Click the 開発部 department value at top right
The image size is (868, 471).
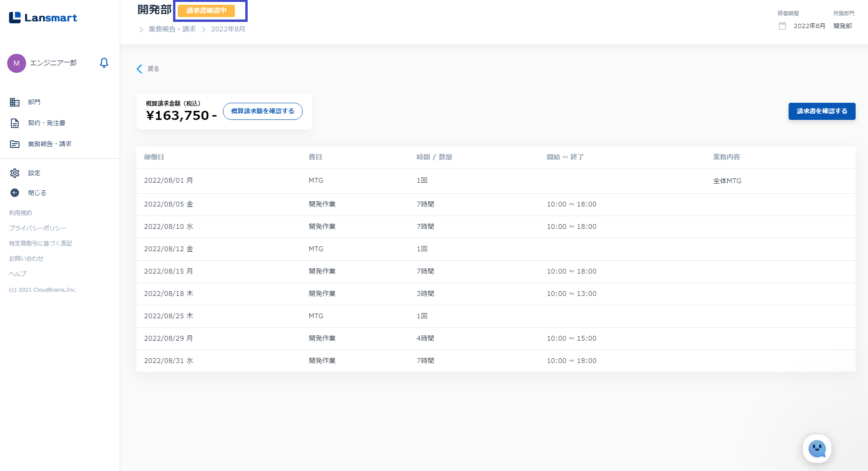point(843,26)
